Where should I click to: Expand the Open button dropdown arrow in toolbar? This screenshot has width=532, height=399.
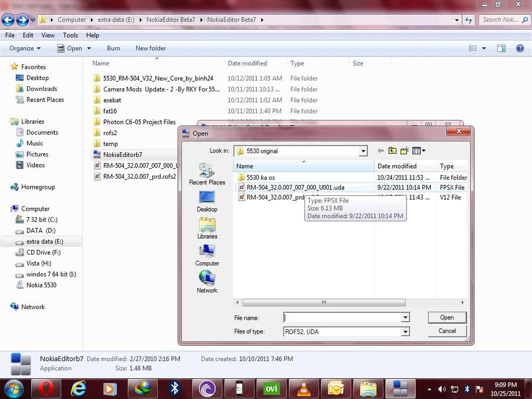pos(89,48)
